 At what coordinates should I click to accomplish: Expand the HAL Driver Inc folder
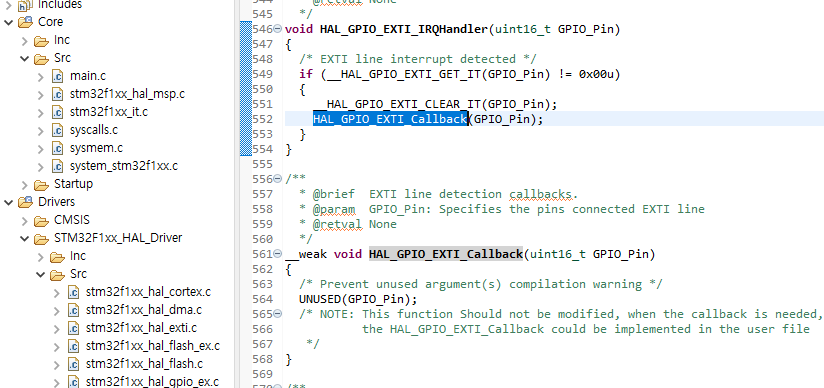[x=40, y=256]
